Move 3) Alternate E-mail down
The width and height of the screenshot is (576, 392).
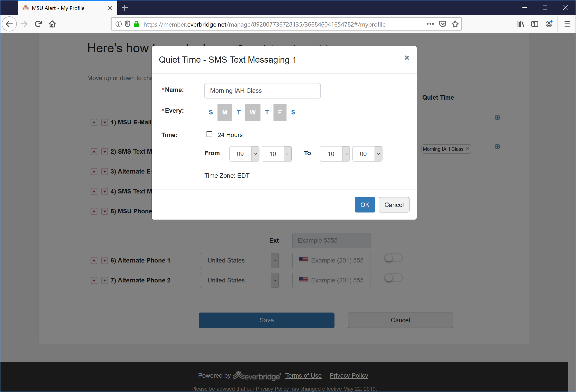[104, 172]
